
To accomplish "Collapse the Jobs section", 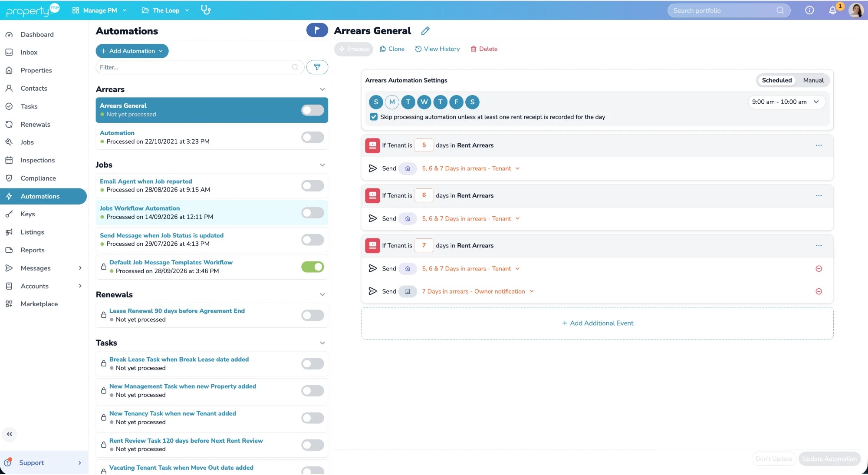I will [322, 165].
